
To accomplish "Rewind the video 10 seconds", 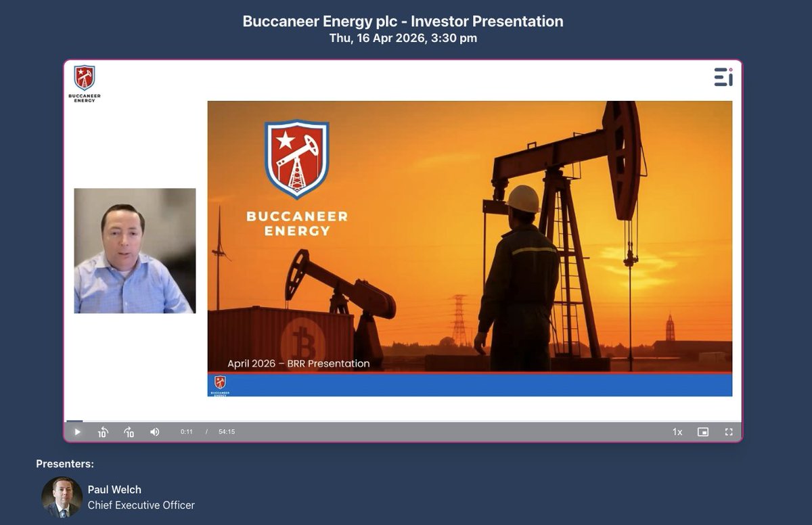I will (103, 432).
